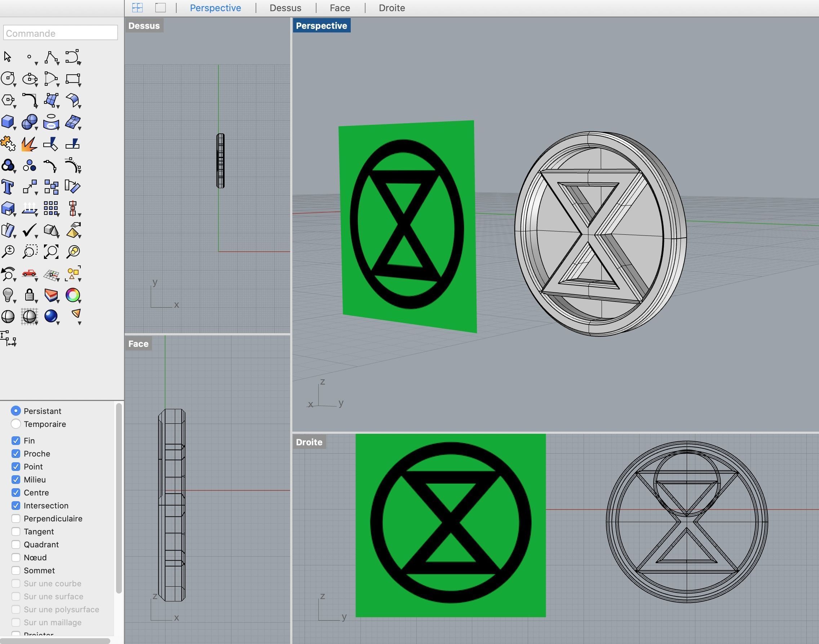This screenshot has width=819, height=644.
Task: Click the Commande input field
Action: coord(60,33)
